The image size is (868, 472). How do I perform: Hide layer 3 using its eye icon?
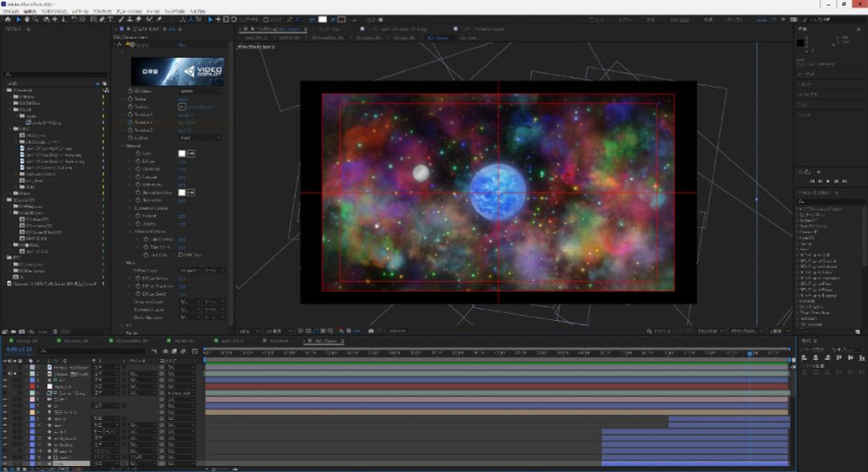5,380
